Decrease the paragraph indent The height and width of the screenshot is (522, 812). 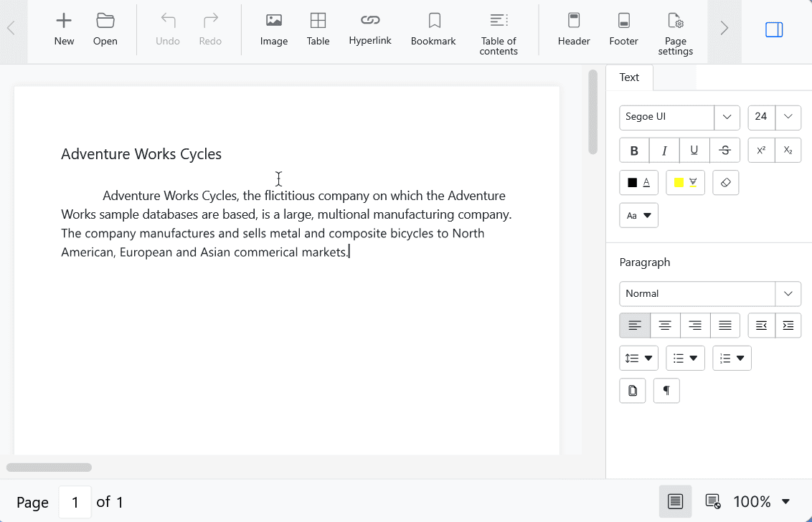(761, 326)
